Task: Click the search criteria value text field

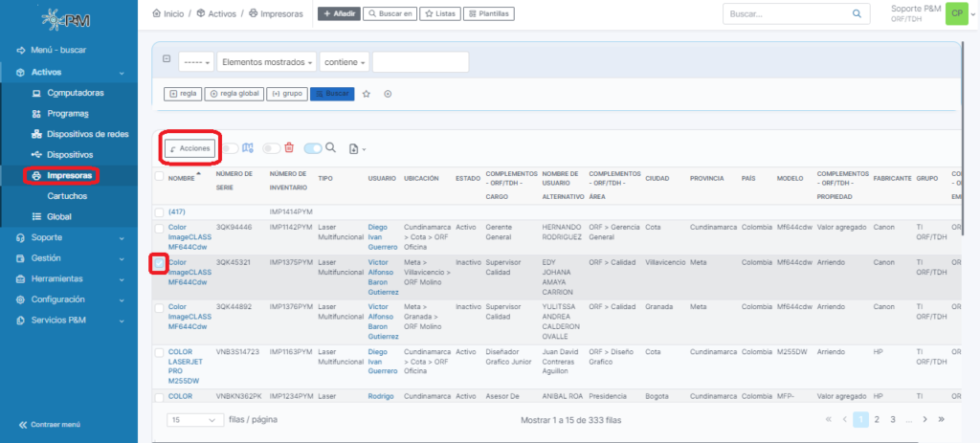Action: tap(420, 62)
